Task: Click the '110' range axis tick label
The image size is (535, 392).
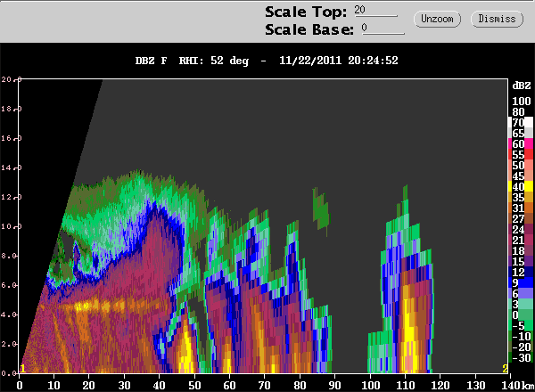Action: (406, 386)
